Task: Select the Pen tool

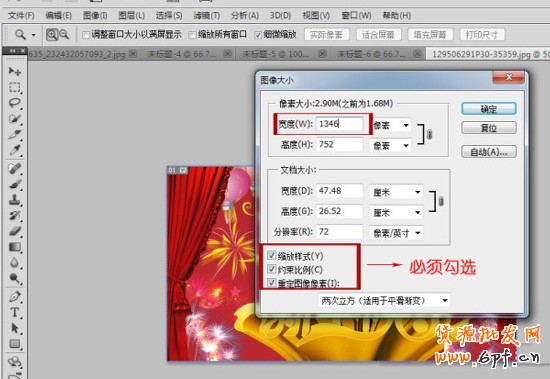Action: click(14, 297)
